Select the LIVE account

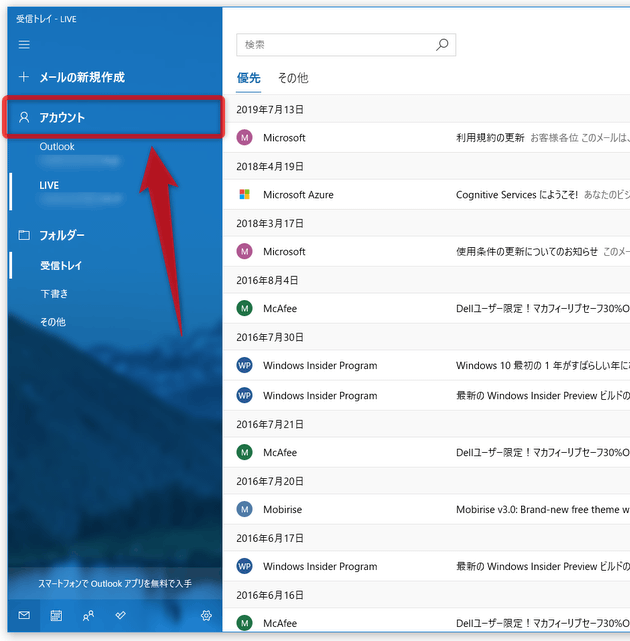coord(115,192)
